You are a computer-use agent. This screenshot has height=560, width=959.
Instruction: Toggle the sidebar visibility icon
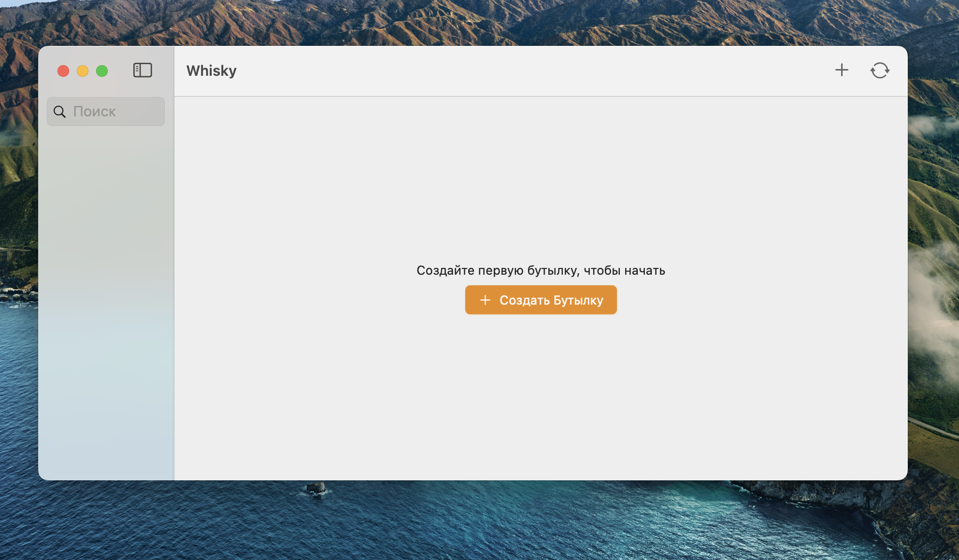pos(143,70)
